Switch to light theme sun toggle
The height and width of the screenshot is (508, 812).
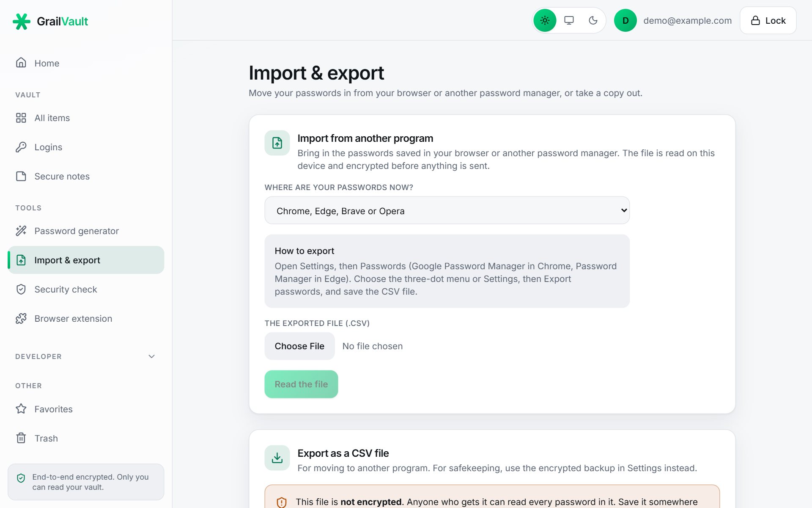pyautogui.click(x=545, y=20)
